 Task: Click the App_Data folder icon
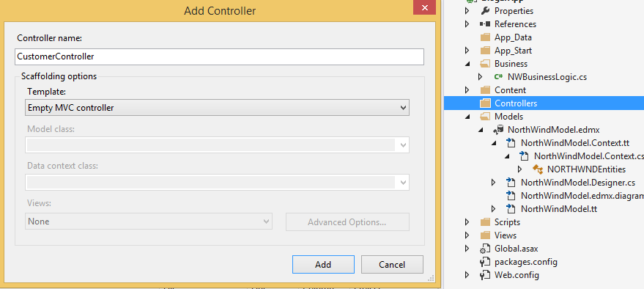click(x=485, y=37)
